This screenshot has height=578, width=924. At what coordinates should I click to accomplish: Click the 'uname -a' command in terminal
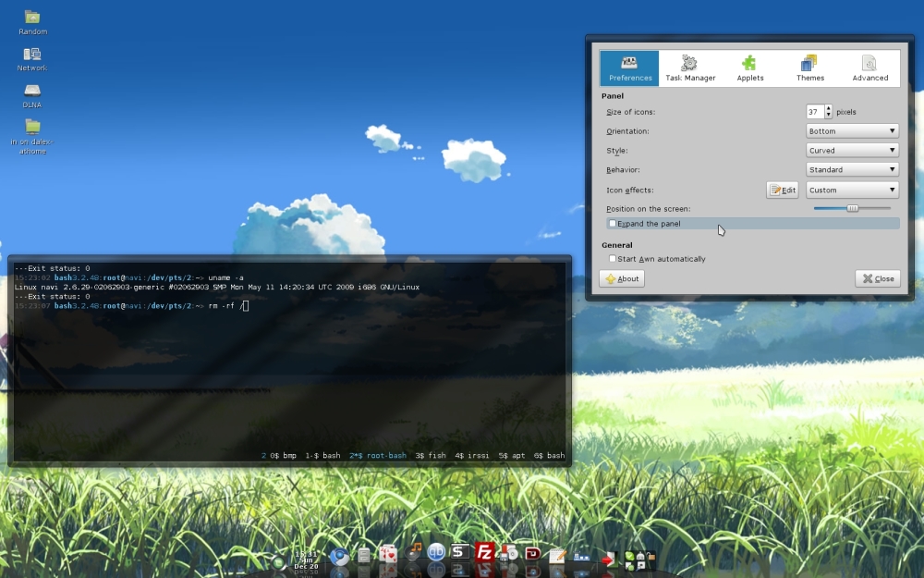click(225, 277)
